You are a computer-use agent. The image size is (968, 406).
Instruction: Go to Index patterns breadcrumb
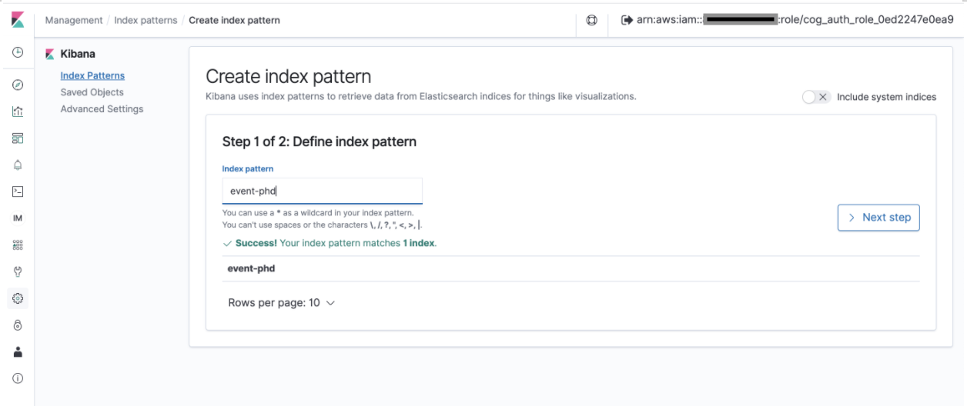[x=146, y=20]
